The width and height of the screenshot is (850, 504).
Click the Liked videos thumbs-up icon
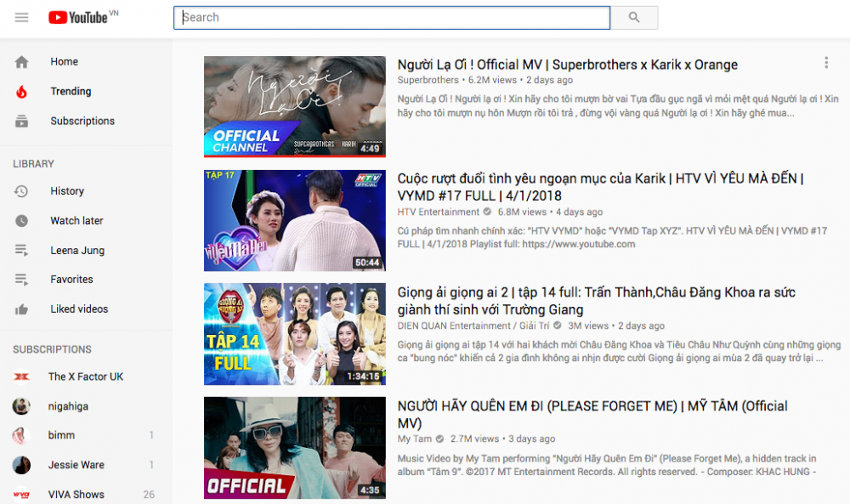coord(22,309)
